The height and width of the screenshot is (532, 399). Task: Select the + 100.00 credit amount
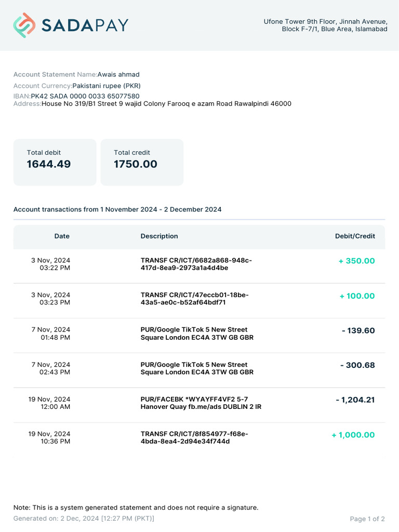pyautogui.click(x=357, y=296)
